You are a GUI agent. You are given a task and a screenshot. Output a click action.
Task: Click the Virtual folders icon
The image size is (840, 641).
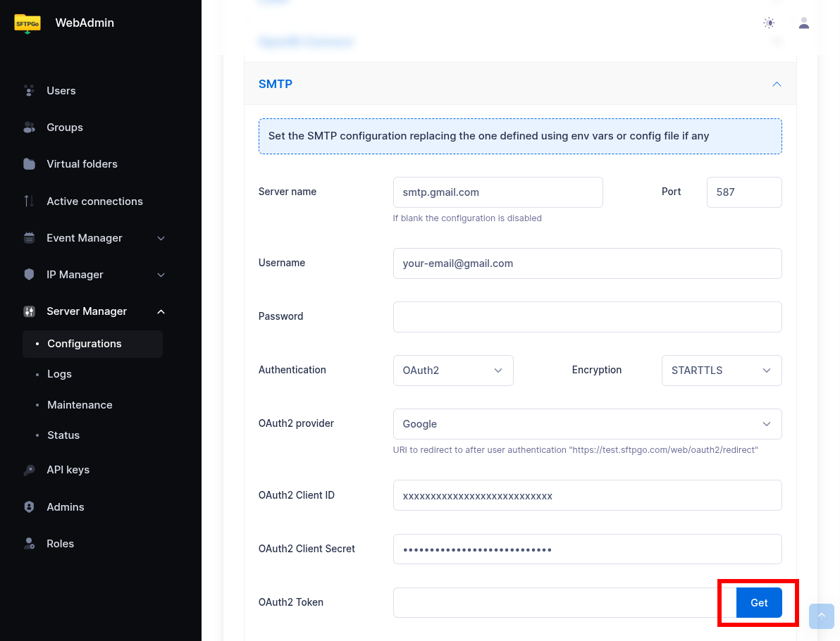coord(29,164)
